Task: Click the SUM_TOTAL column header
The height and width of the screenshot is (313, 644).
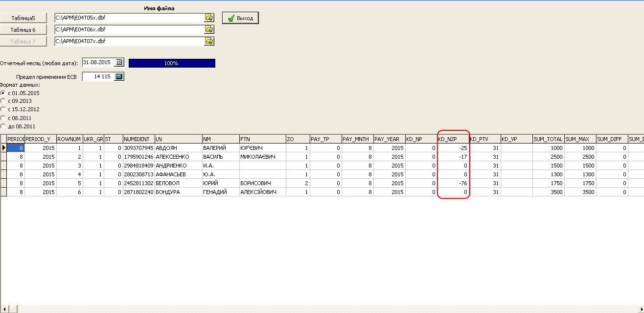Action: [x=548, y=139]
